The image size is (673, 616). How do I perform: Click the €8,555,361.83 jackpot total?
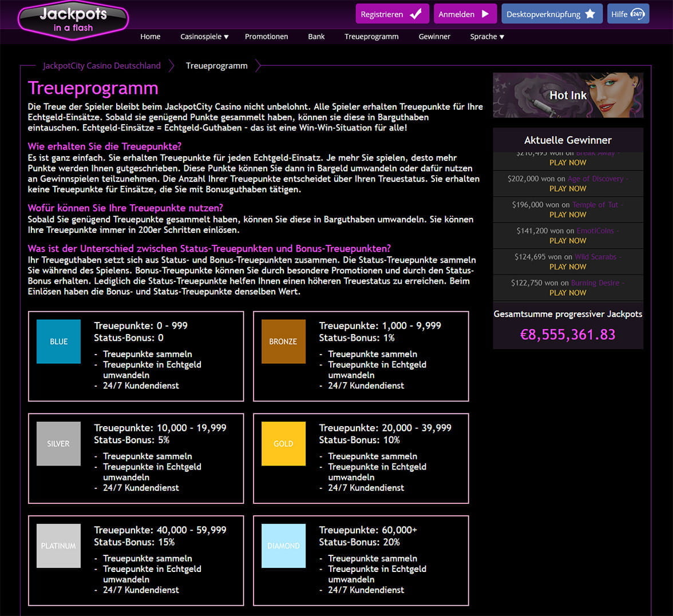tap(568, 335)
